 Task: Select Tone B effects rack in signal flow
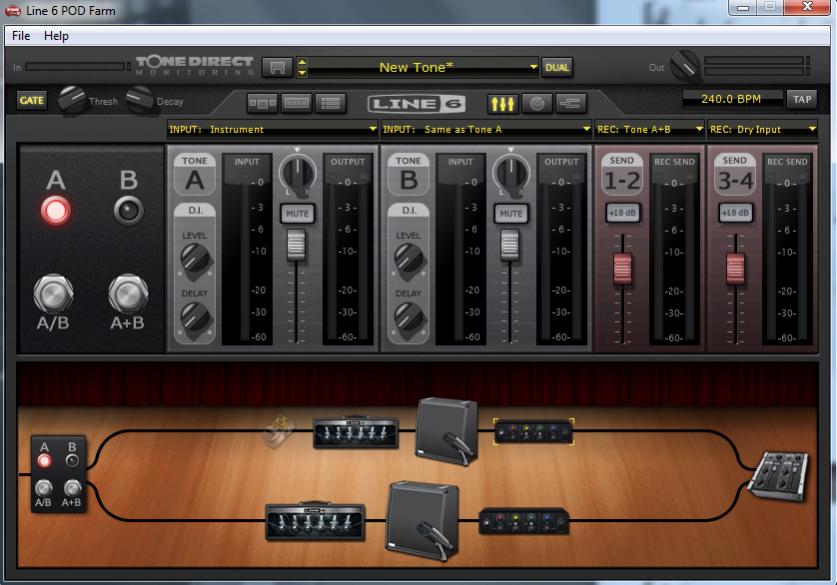click(x=524, y=520)
